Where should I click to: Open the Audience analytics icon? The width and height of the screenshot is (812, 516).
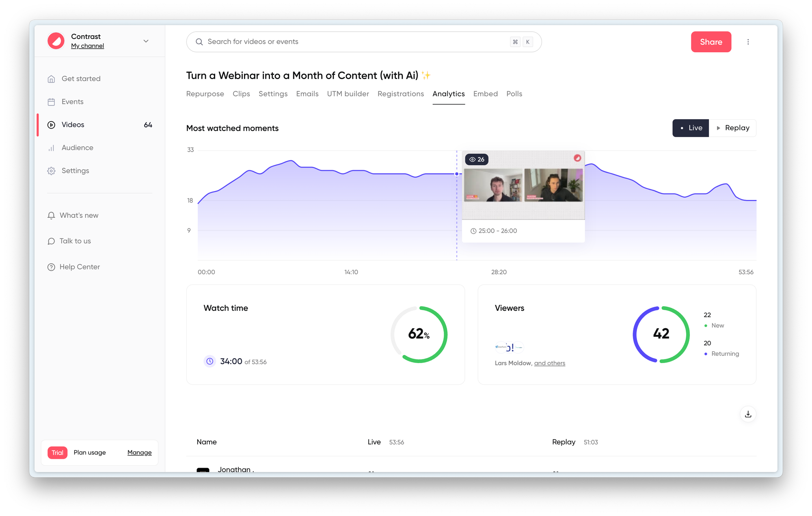51,148
